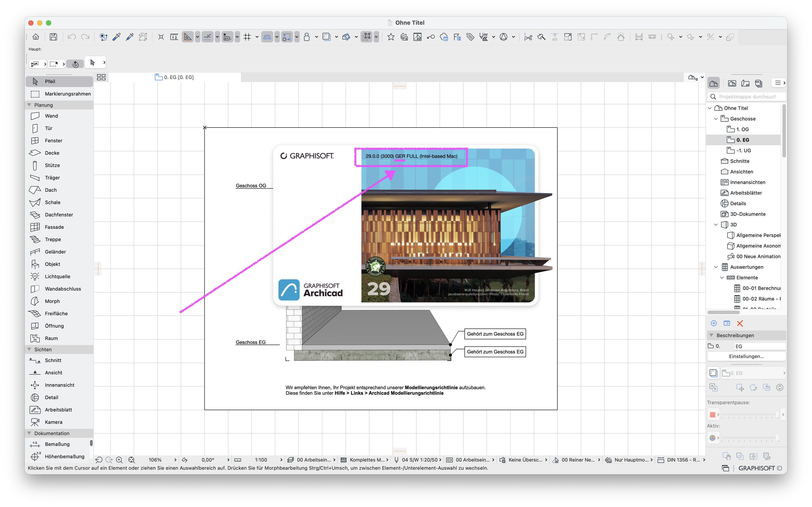Select the Decke slab tool
The width and height of the screenshot is (812, 507).
59,153
